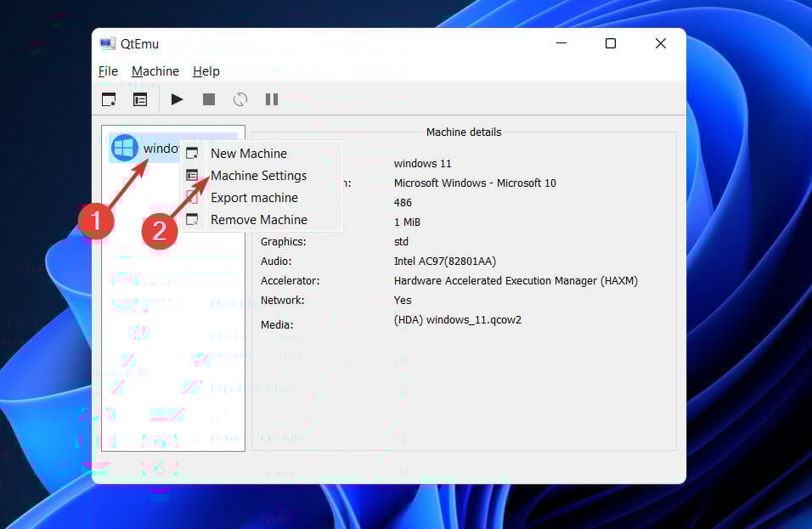This screenshot has height=529, width=812.
Task: Reset the machine with the circular arrows icon
Action: pos(240,99)
